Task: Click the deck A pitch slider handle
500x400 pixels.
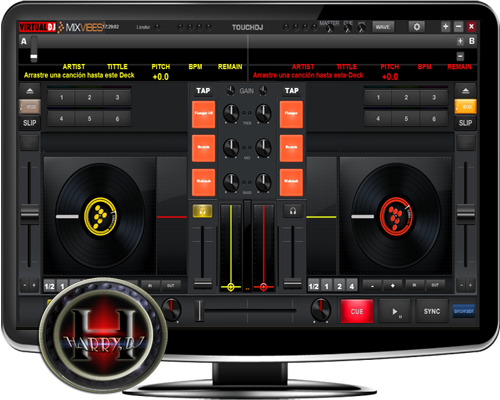Action: [x=30, y=214]
